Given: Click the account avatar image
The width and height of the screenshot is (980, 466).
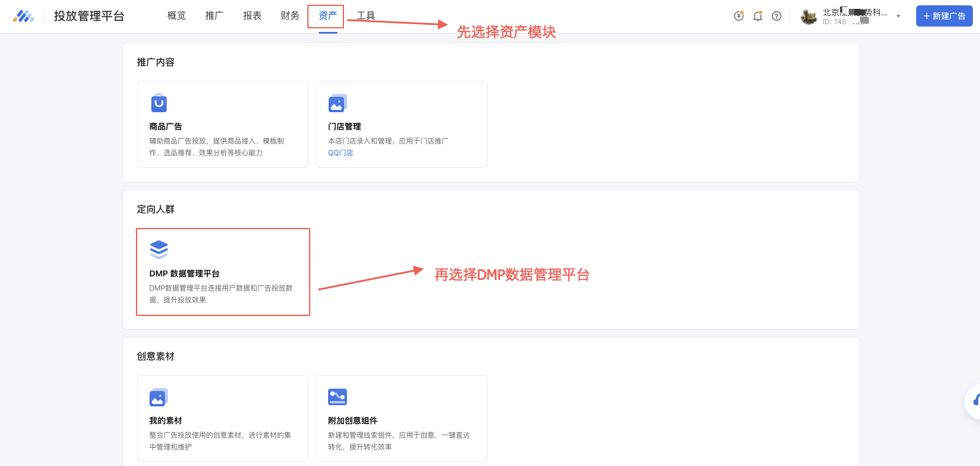Looking at the screenshot, I should [x=809, y=17].
